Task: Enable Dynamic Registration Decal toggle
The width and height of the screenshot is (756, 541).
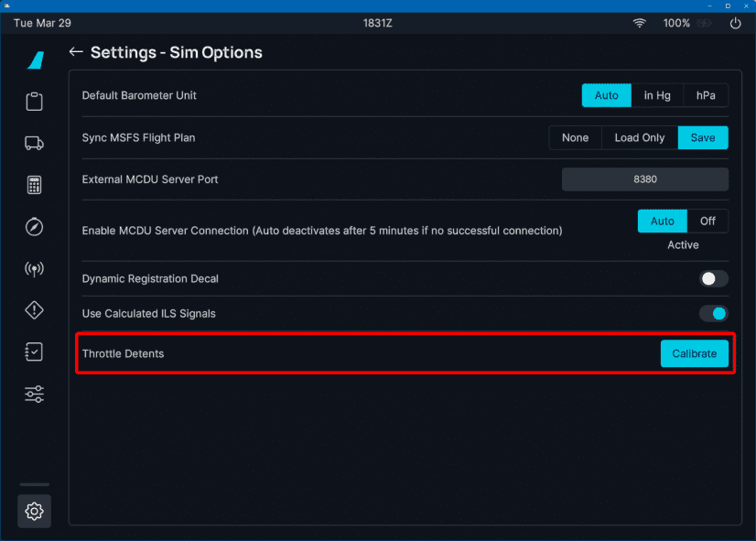Action: point(713,278)
